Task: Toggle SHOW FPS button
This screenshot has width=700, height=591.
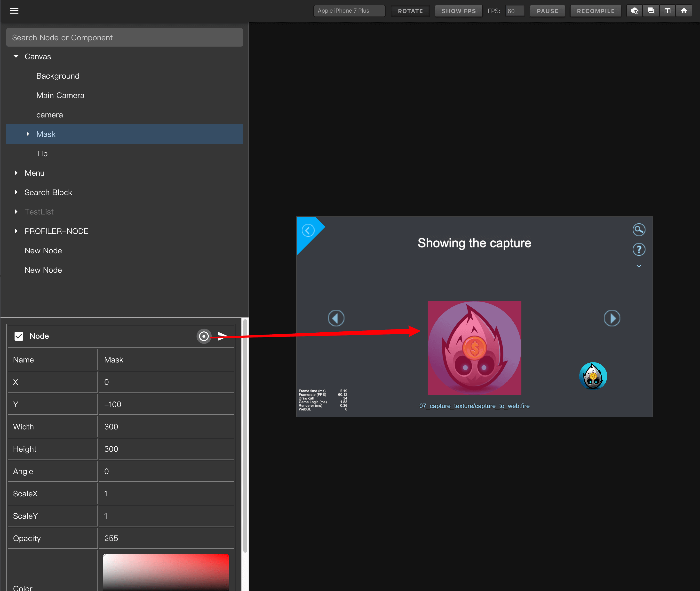Action: click(458, 11)
